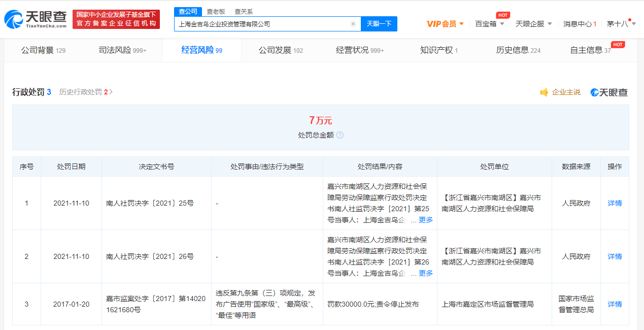Select document number 南人社罚决字〔2021〕26号

coord(150,256)
